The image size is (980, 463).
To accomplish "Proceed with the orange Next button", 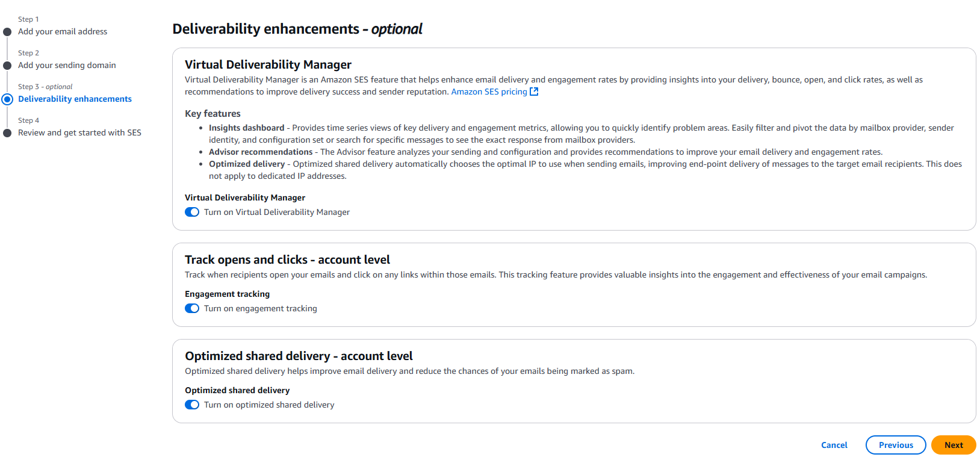I will 954,445.
